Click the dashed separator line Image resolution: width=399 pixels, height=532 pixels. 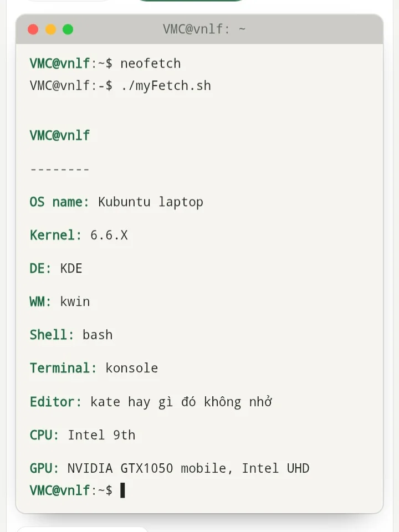(60, 169)
